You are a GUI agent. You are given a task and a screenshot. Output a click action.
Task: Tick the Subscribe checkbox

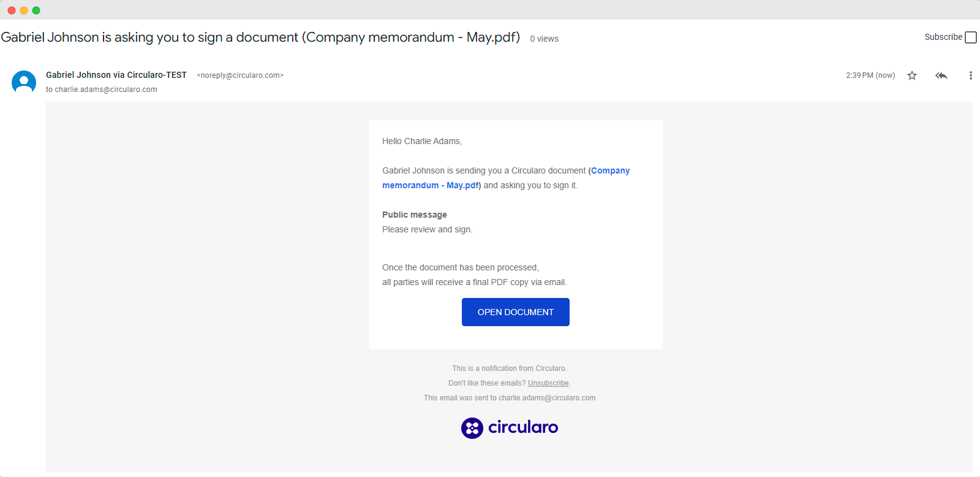[970, 37]
